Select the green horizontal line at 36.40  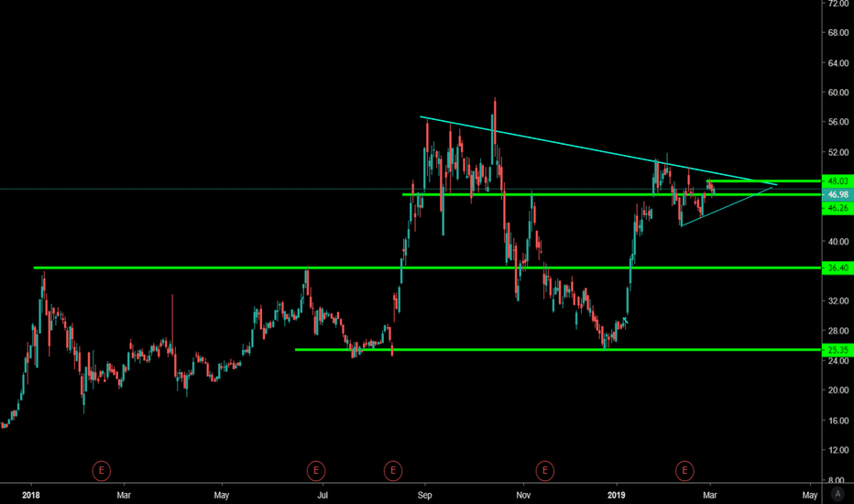(428, 268)
